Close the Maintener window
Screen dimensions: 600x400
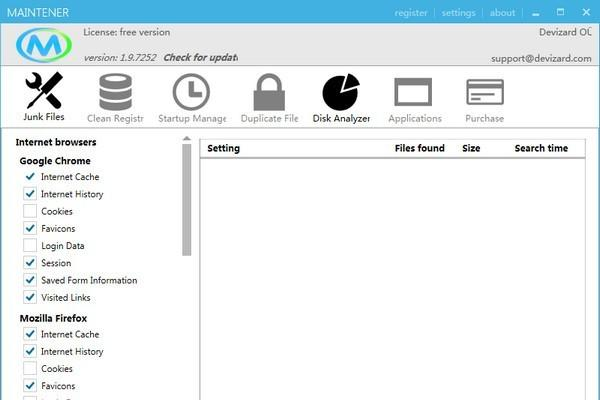point(586,12)
